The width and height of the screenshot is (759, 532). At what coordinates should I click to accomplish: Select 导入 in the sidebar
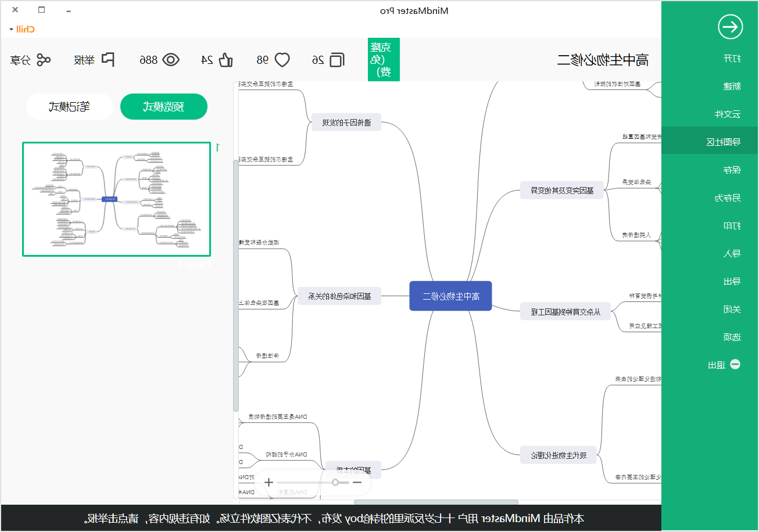[x=732, y=254]
